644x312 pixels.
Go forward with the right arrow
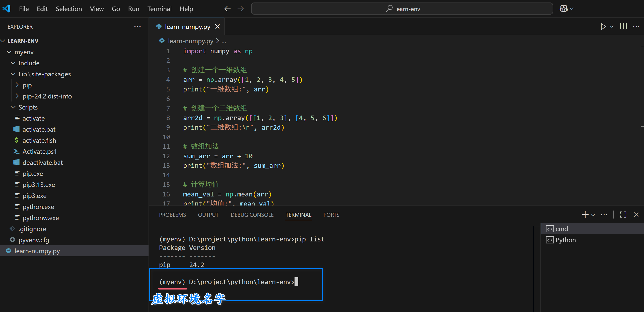(241, 9)
